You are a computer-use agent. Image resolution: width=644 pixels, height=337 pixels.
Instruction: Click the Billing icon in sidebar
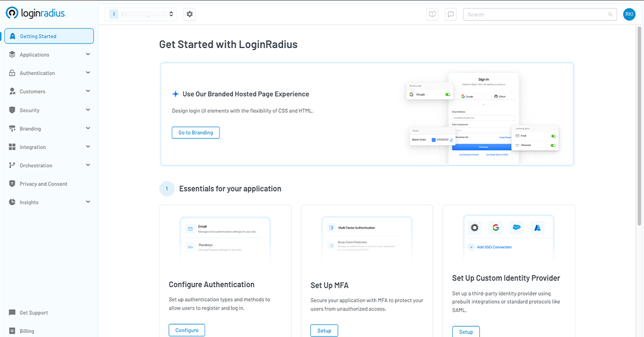coord(12,331)
